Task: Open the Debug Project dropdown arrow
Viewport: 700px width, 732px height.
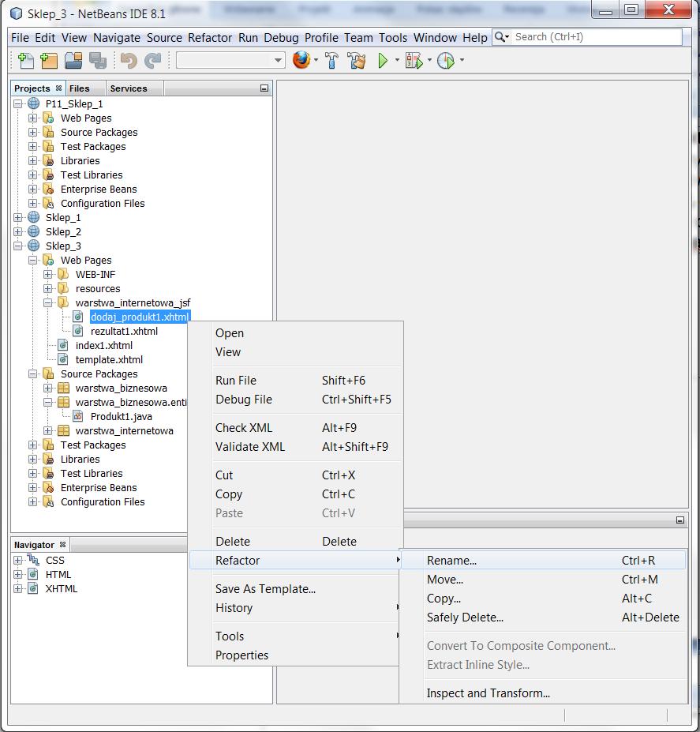Action: tap(429, 60)
